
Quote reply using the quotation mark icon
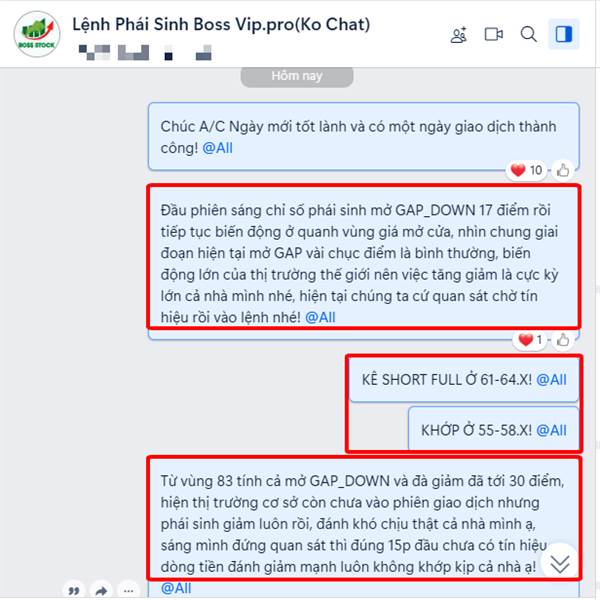point(74,590)
